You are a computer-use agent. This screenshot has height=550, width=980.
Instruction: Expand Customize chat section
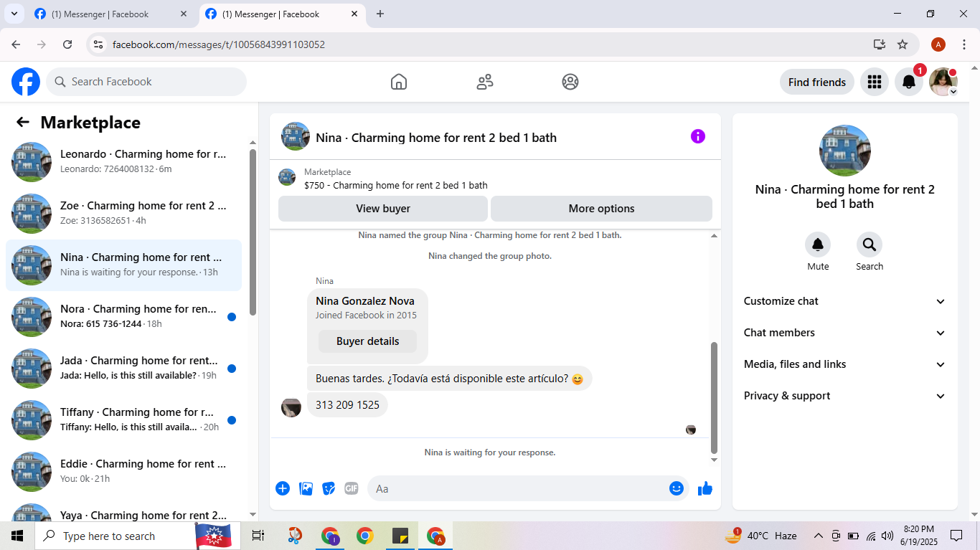tap(844, 301)
